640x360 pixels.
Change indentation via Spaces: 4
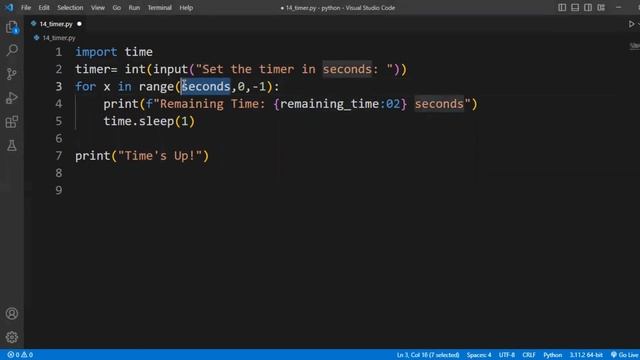click(x=479, y=355)
